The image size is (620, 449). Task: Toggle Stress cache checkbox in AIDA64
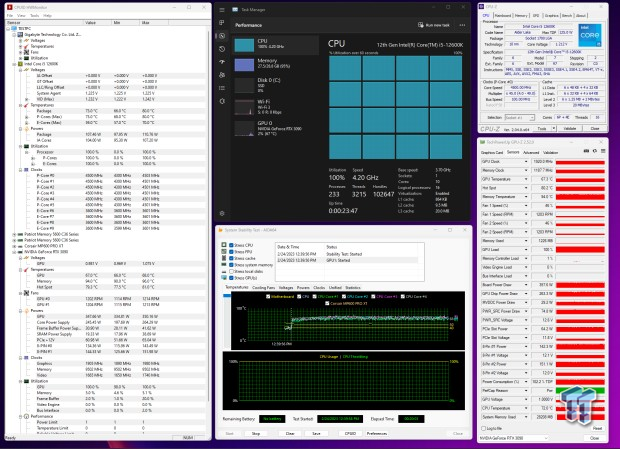tap(231, 258)
